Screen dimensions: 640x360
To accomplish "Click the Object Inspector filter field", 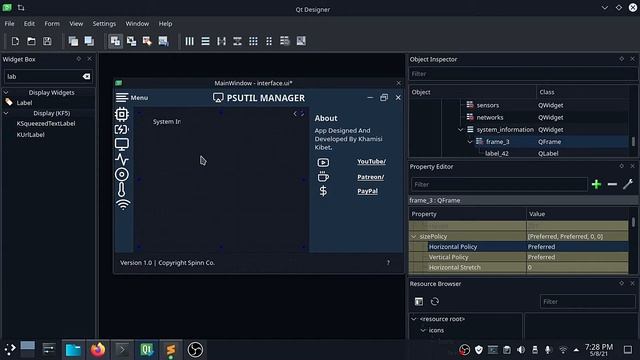I will point(522,74).
